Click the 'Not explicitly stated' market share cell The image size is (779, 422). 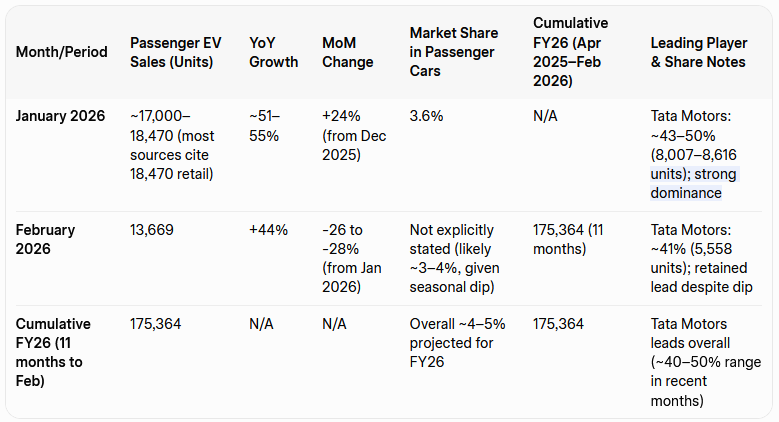point(456,258)
